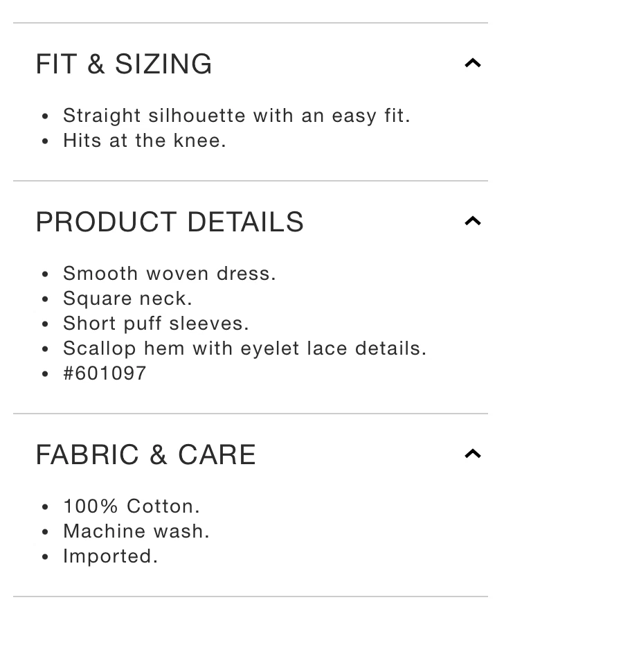Viewport: 630px width, 672px height.
Task: Click the PRODUCT DETAILS heading text
Action: pos(170,222)
